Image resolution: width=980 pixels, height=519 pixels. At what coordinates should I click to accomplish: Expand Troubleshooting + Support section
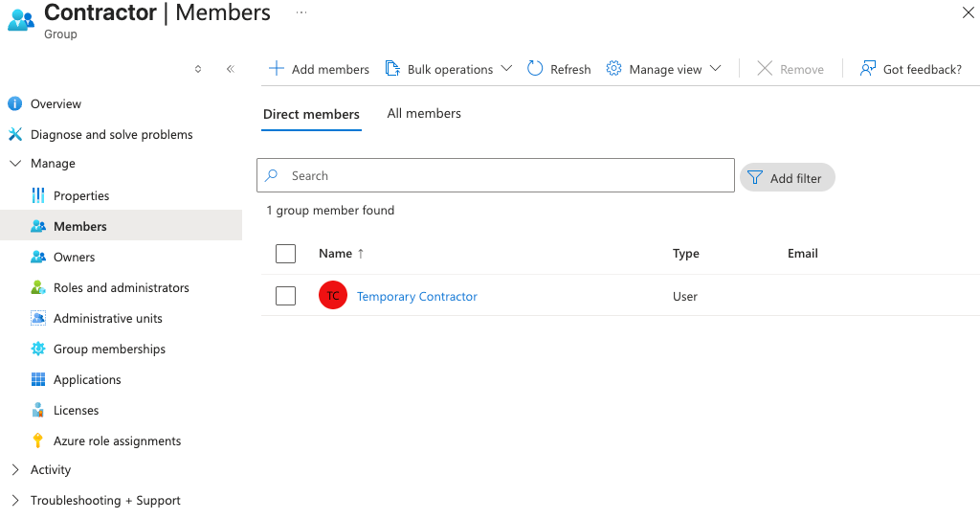click(15, 501)
